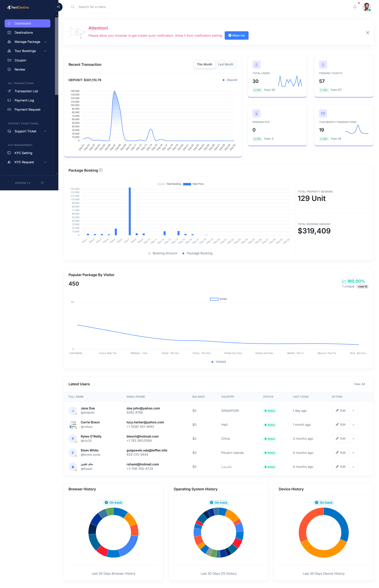
Task: Click the On track badge in Operating System History
Action: 218,502
